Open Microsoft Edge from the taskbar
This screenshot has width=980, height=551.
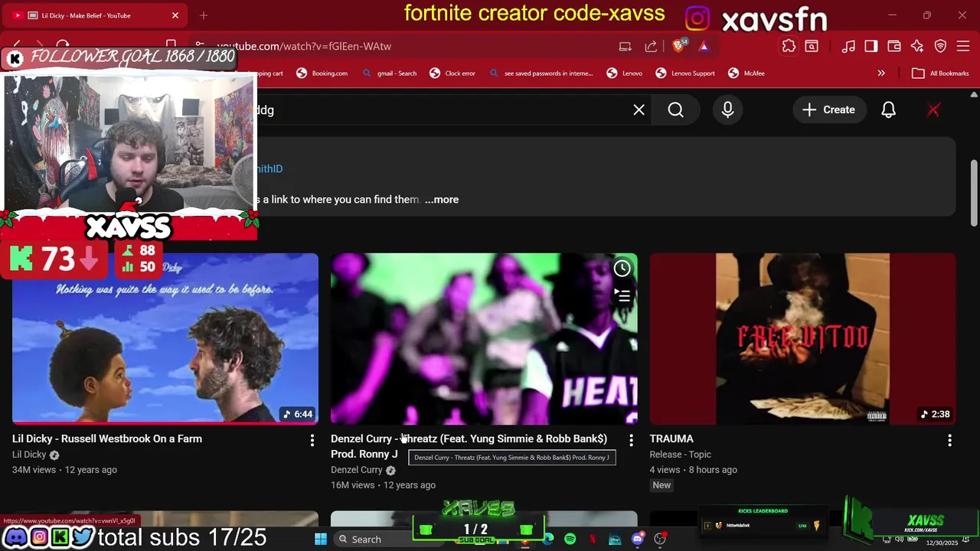(x=548, y=539)
